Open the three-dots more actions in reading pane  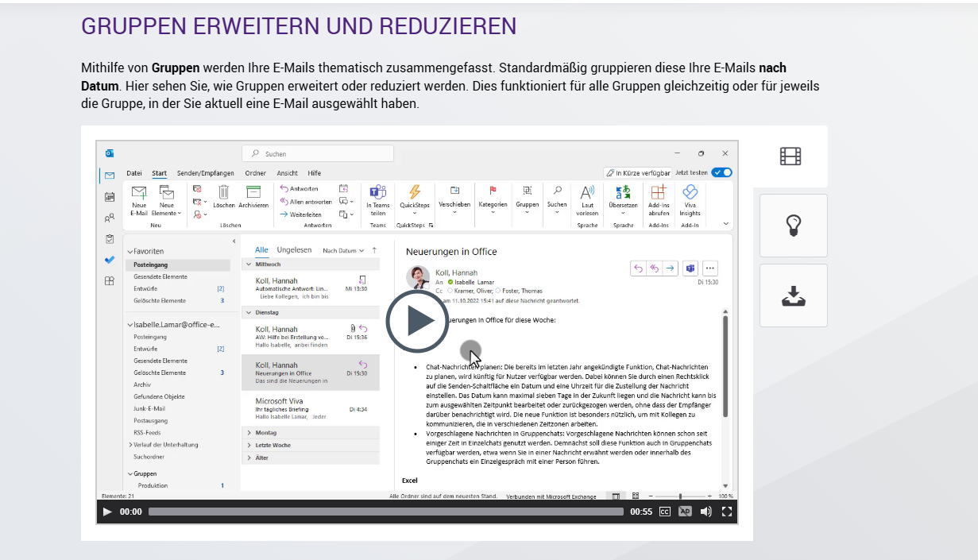[x=710, y=268]
